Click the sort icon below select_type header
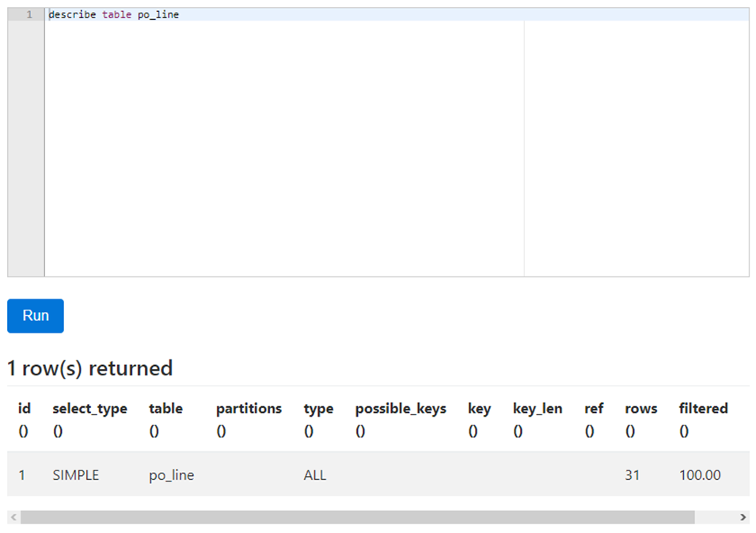This screenshot has width=756, height=533. pyautogui.click(x=57, y=432)
